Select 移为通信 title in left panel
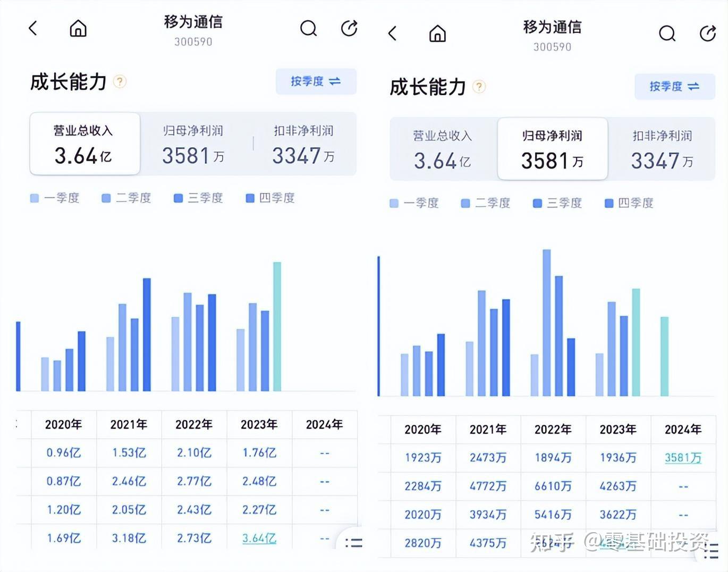Viewport: 728px width, 572px height. point(193,22)
